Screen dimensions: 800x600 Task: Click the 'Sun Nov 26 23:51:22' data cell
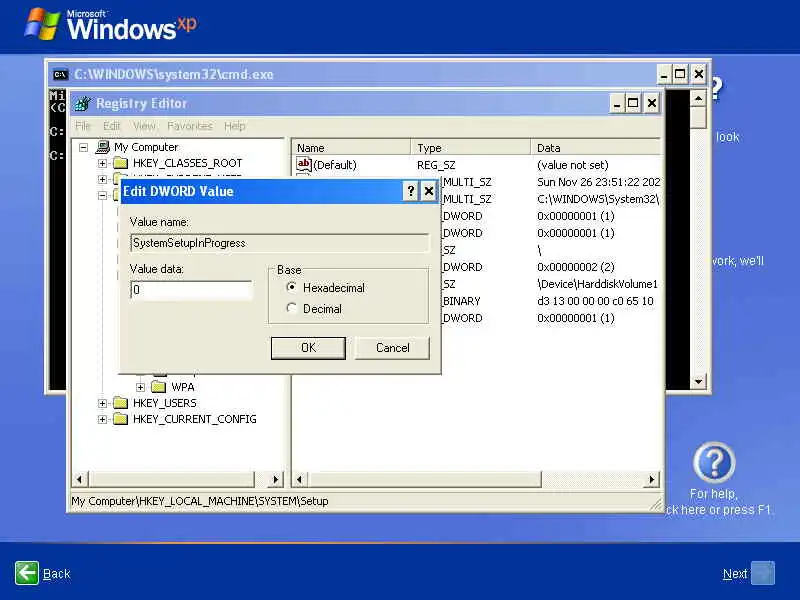click(x=598, y=182)
